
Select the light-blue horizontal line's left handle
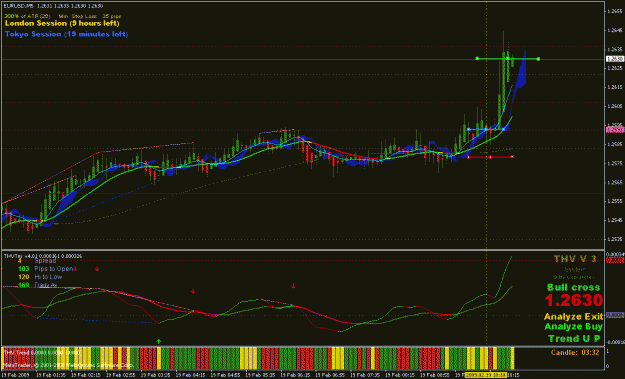point(468,130)
